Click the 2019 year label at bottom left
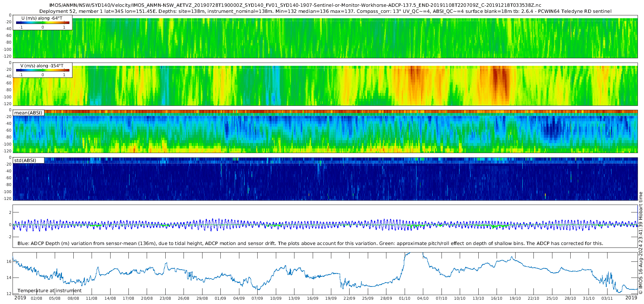Viewport: 644px width, 304px height. point(20,298)
